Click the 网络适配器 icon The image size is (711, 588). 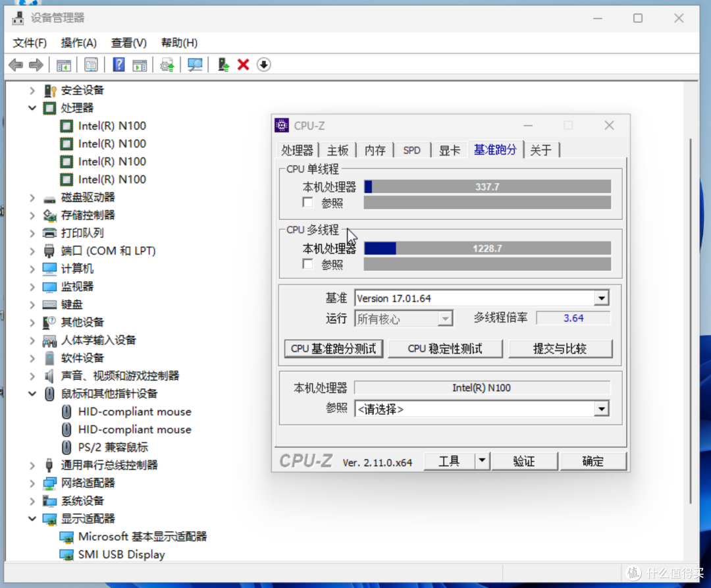(x=49, y=483)
